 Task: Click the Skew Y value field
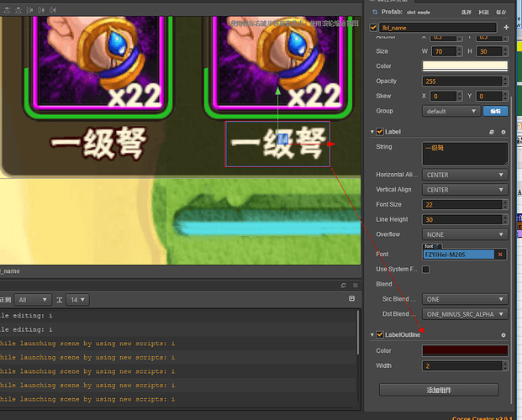point(489,97)
